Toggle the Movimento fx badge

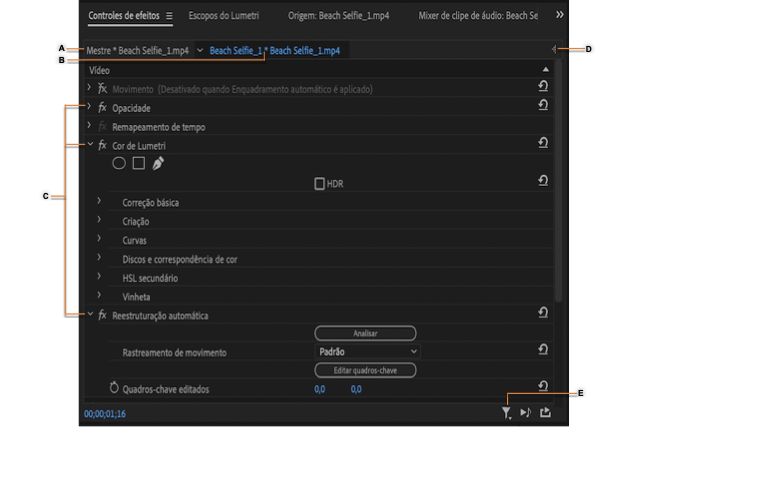pos(102,88)
